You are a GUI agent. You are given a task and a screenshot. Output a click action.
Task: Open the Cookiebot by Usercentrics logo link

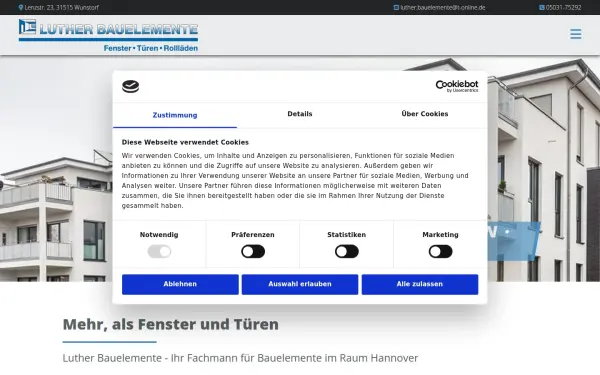(x=457, y=86)
